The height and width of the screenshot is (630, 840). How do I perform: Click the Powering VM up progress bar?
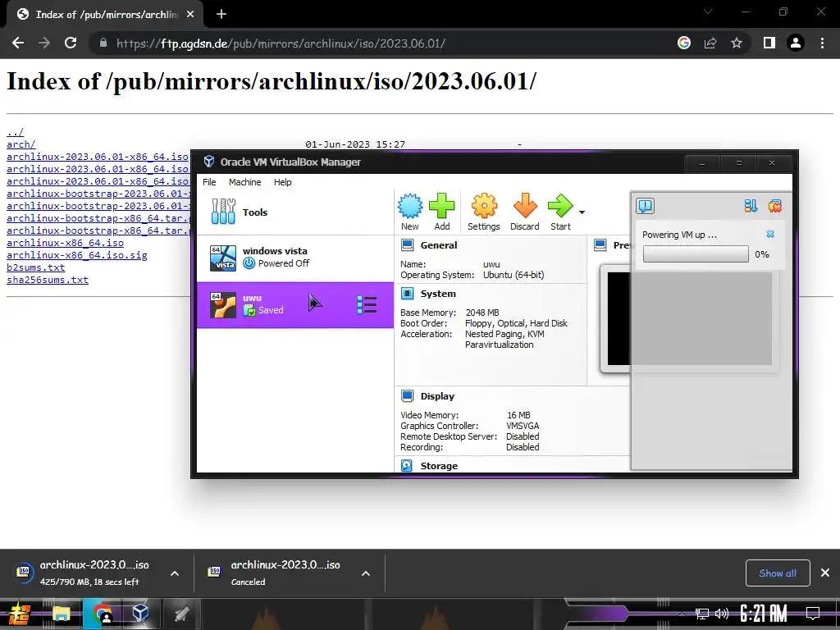tap(696, 254)
